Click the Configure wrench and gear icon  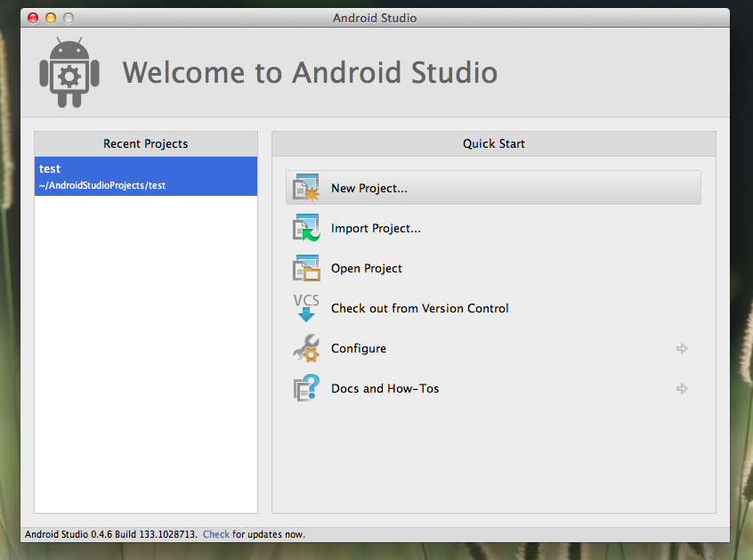point(306,348)
